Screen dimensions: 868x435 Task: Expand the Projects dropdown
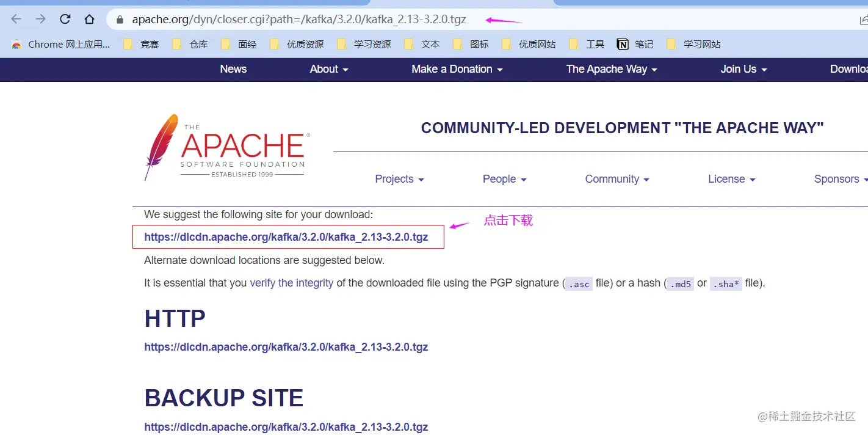click(x=399, y=179)
